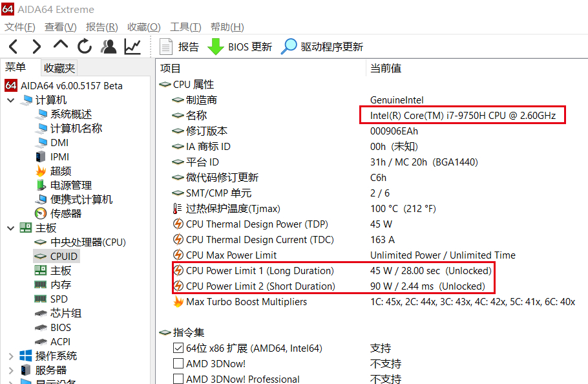Open the 帮助(H) menu

click(x=227, y=27)
